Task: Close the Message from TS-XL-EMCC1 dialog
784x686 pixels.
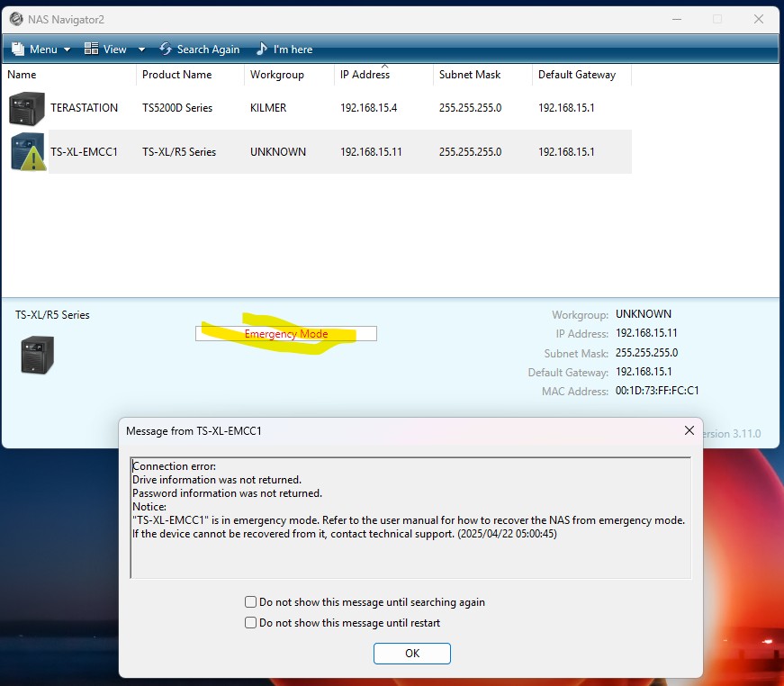Action: coord(689,430)
